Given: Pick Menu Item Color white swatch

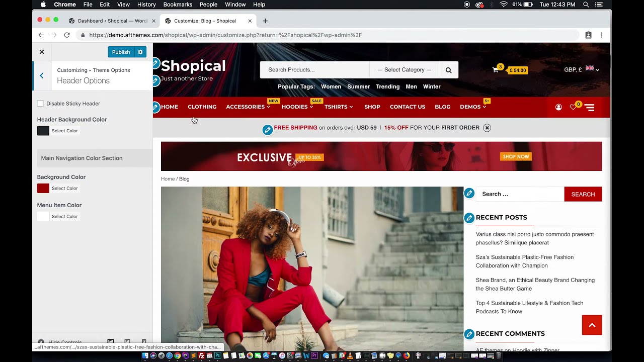Looking at the screenshot, I should pyautogui.click(x=43, y=216).
